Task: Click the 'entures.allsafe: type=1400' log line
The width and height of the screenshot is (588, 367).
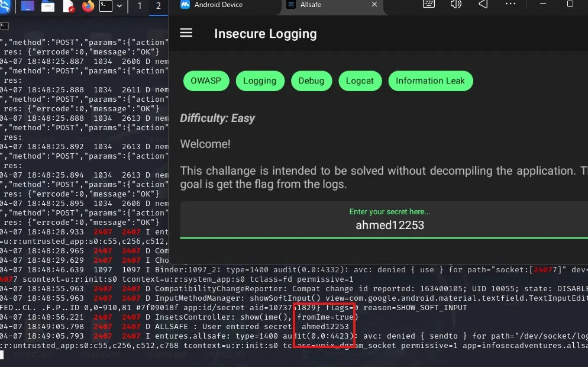Action: click(x=294, y=336)
